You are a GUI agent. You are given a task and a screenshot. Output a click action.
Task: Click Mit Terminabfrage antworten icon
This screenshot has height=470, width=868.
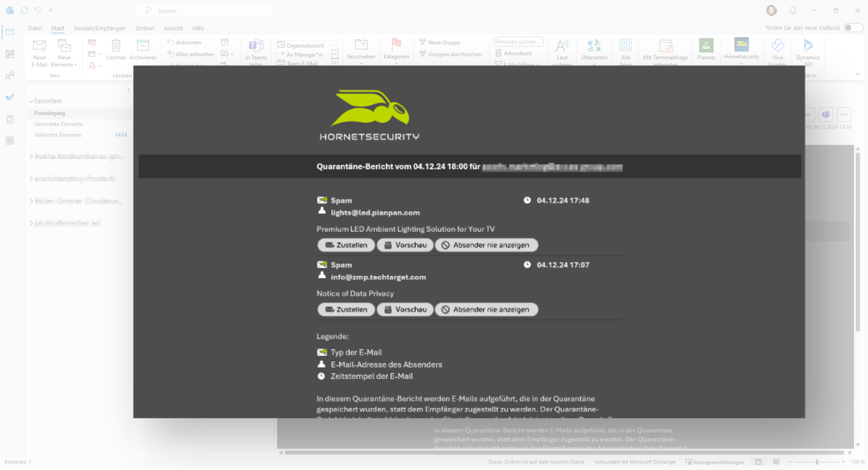click(x=665, y=46)
